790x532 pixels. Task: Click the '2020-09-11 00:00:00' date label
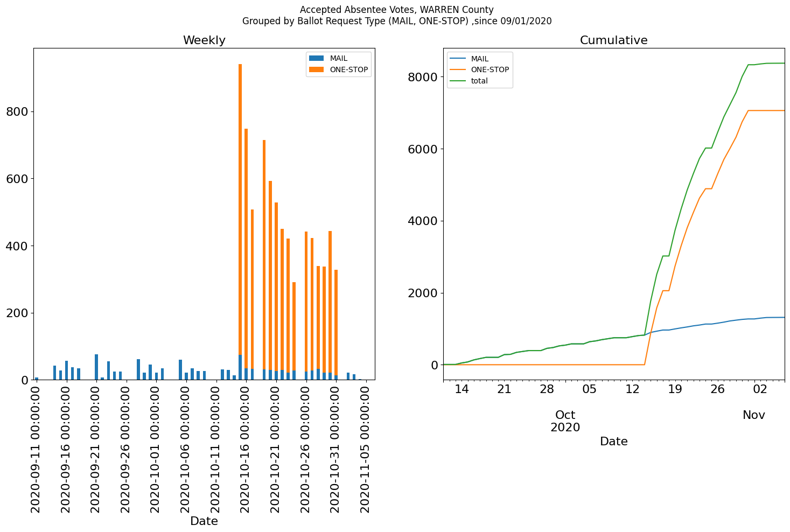[x=36, y=449]
